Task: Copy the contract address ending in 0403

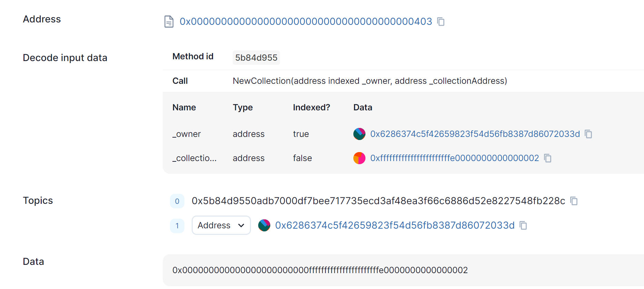Action: (x=441, y=22)
